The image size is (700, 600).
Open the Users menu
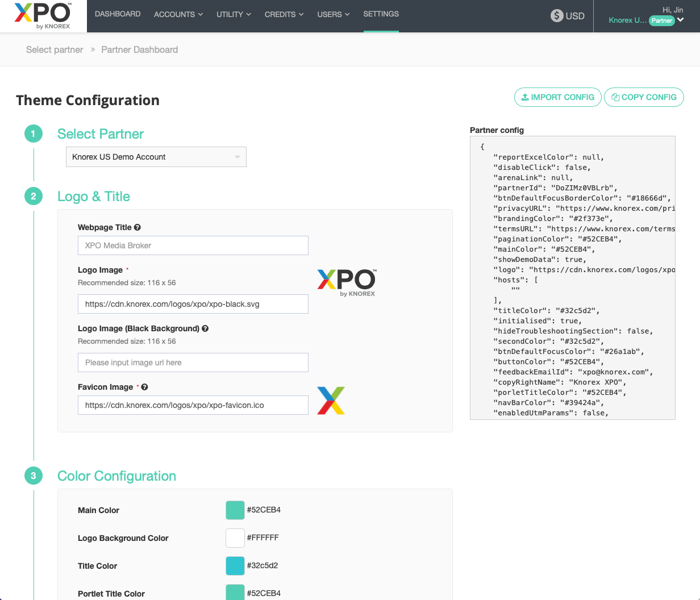click(x=334, y=14)
